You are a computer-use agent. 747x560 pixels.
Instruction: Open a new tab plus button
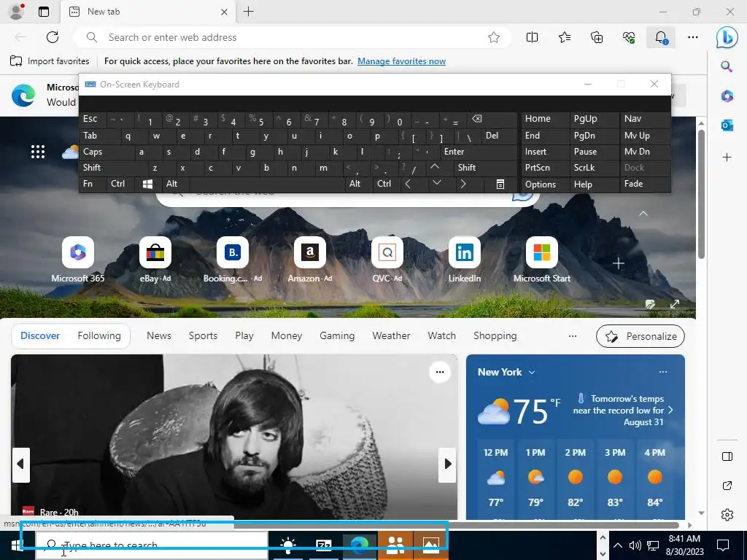[x=248, y=12]
